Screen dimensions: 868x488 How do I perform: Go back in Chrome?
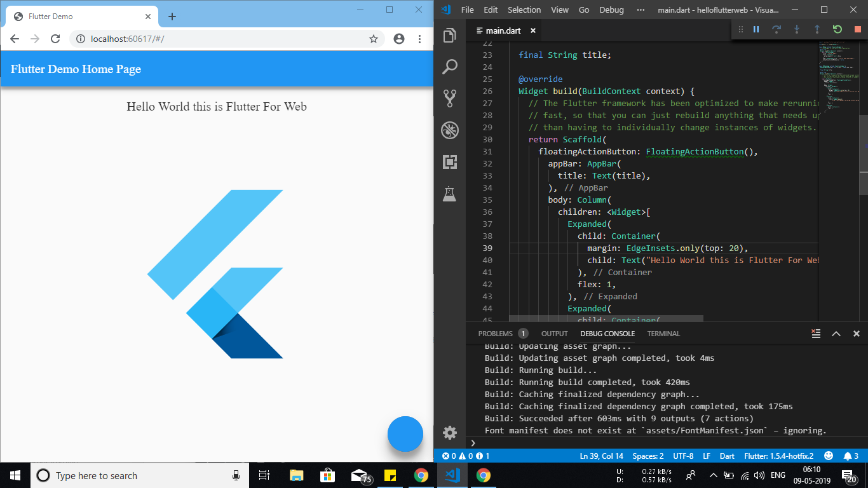(x=15, y=39)
